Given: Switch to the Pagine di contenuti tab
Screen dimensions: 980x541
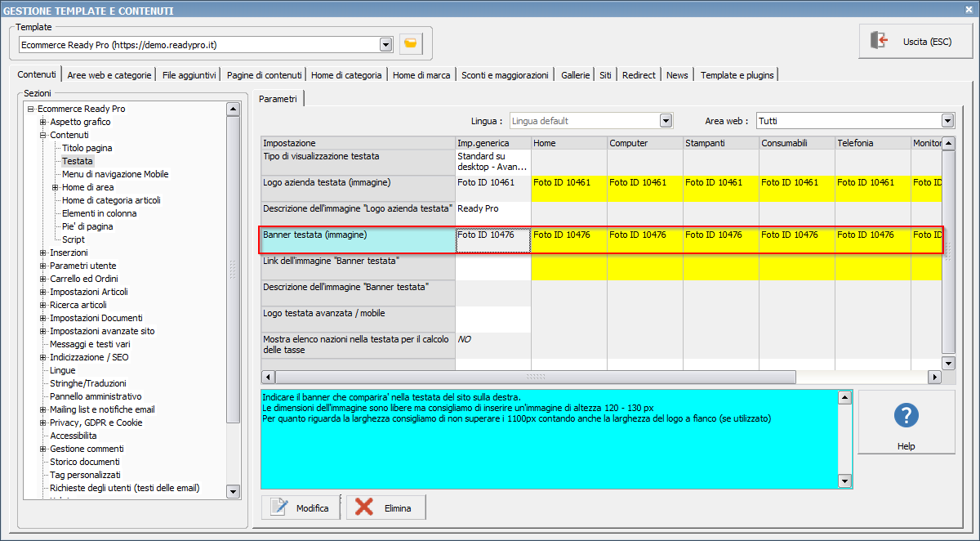Looking at the screenshot, I should click(264, 75).
